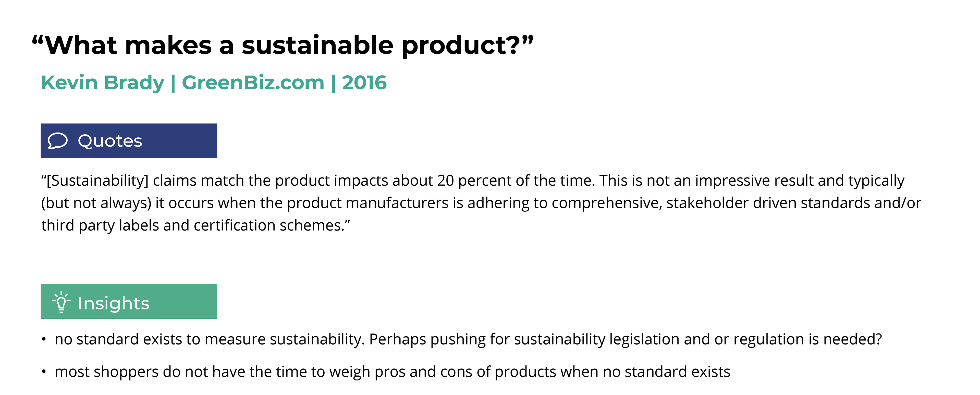This screenshot has height=395, width=980.
Task: Click the quote line starting "(but not always)"
Action: click(x=481, y=203)
